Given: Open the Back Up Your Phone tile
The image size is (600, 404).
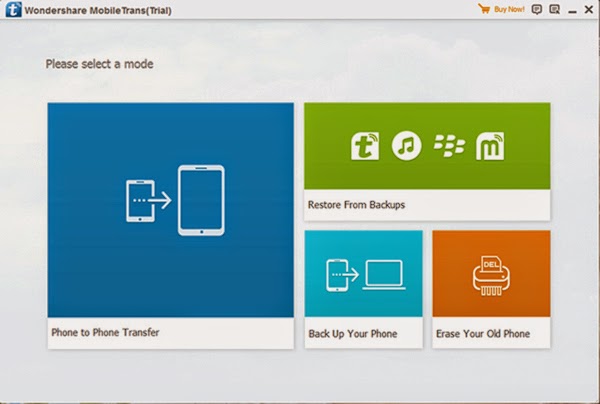Looking at the screenshot, I should point(364,289).
